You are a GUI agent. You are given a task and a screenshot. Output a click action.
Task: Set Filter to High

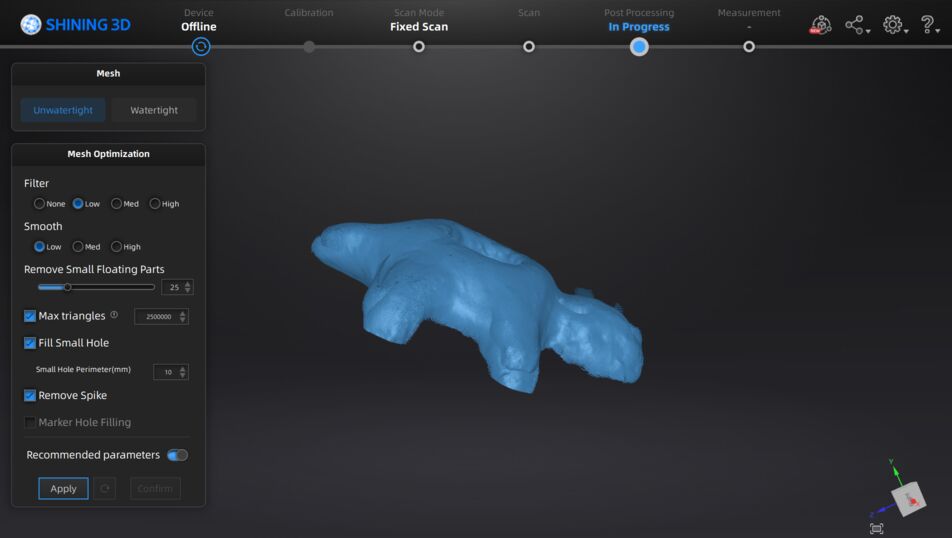coord(155,203)
